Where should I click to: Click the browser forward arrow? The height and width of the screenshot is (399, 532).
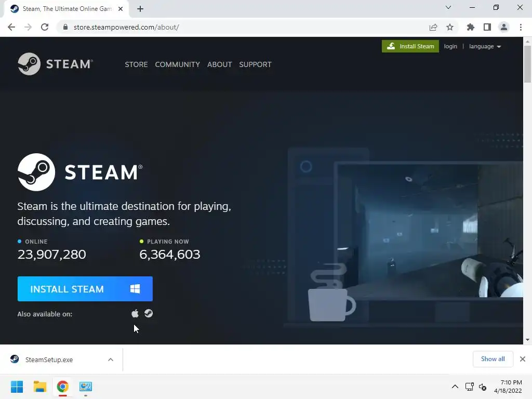28,27
